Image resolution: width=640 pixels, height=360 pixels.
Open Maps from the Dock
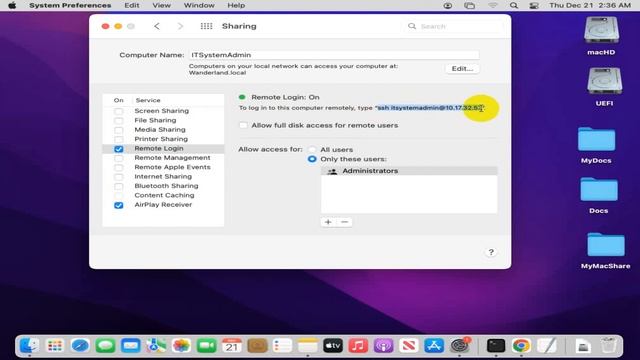[x=156, y=346]
